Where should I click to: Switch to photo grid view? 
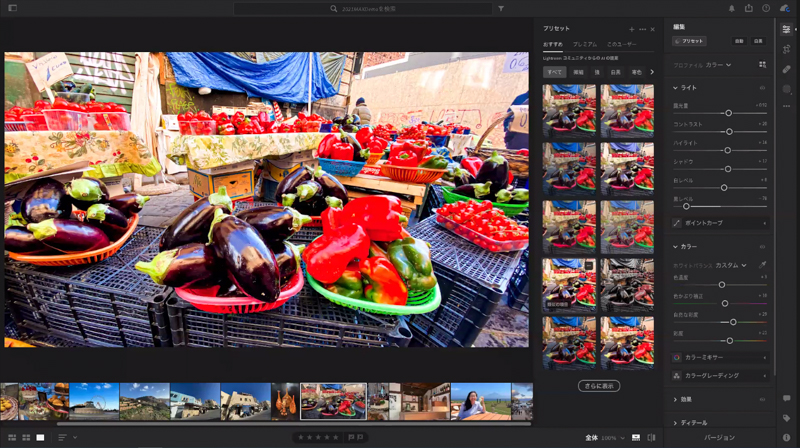[x=12, y=437]
